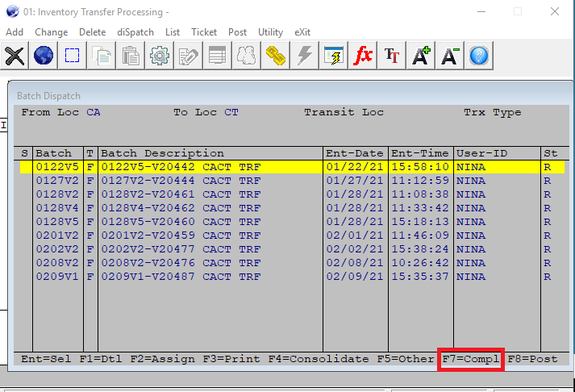Click F8=Post function key label
Image resolution: width=575 pixels, height=392 pixels.
click(532, 359)
